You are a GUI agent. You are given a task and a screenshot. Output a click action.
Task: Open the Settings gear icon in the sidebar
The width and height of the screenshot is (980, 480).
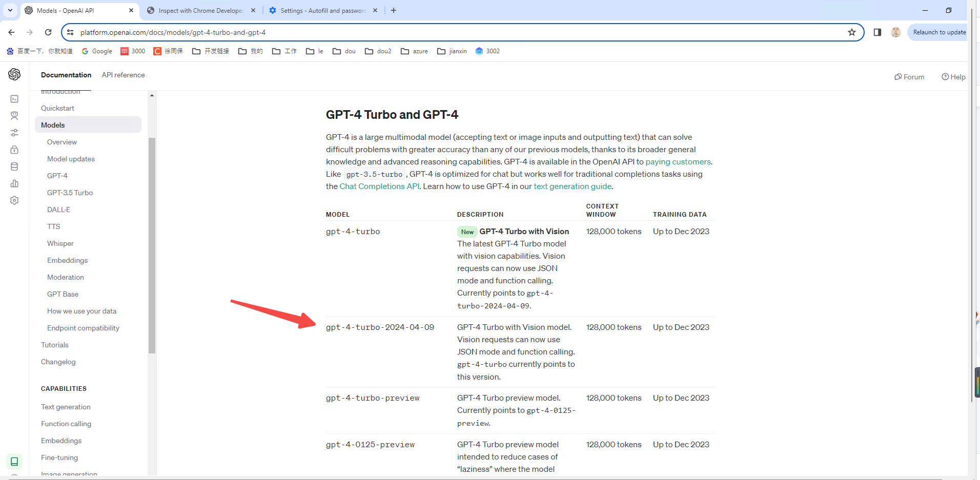click(14, 200)
